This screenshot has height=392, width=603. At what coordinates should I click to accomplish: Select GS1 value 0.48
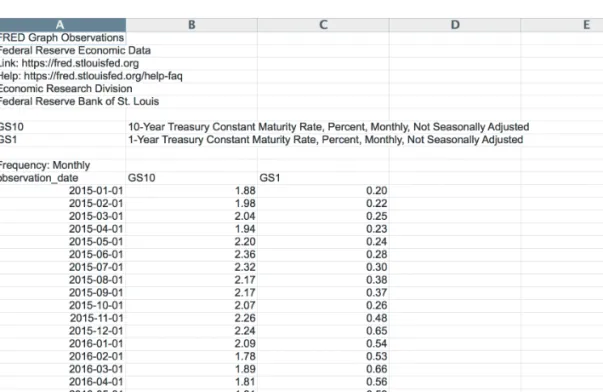[x=323, y=318]
